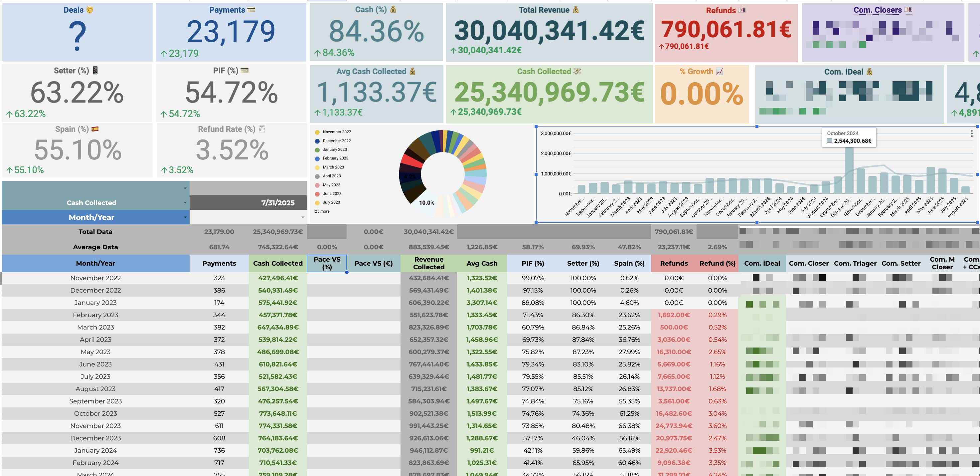Click the phone icon beside Setter (%)
980x476 pixels.
(95, 71)
